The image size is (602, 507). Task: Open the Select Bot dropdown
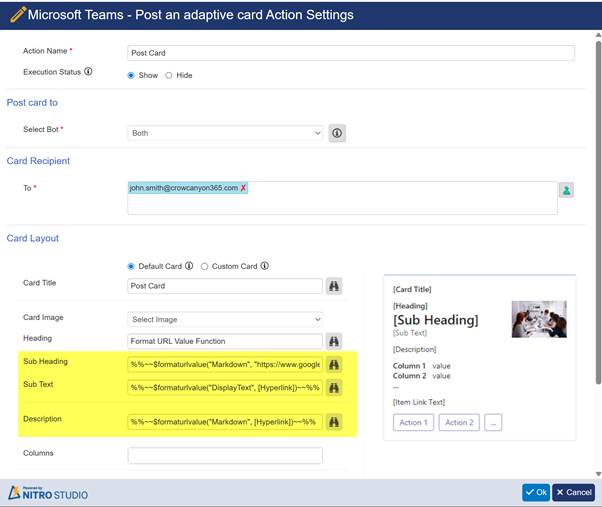click(x=225, y=133)
